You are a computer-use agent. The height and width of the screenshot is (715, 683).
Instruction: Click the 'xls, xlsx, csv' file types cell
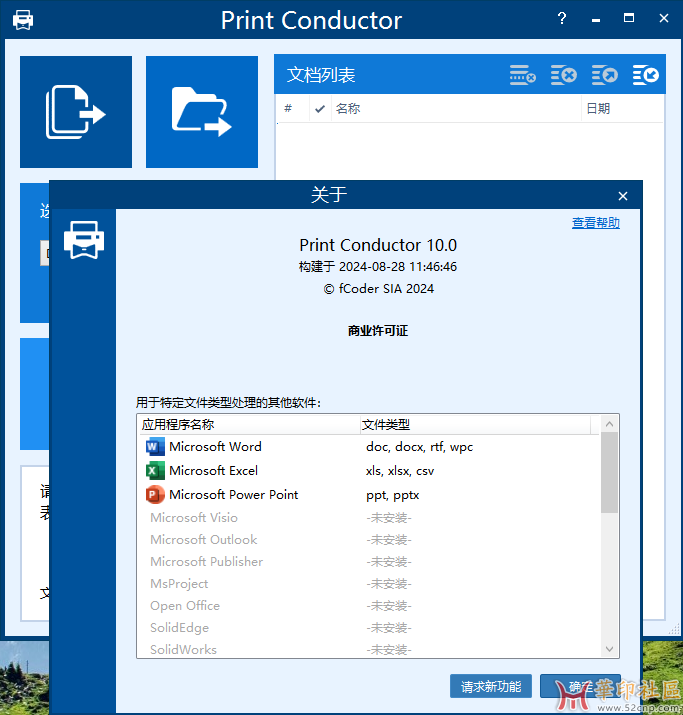coord(400,471)
